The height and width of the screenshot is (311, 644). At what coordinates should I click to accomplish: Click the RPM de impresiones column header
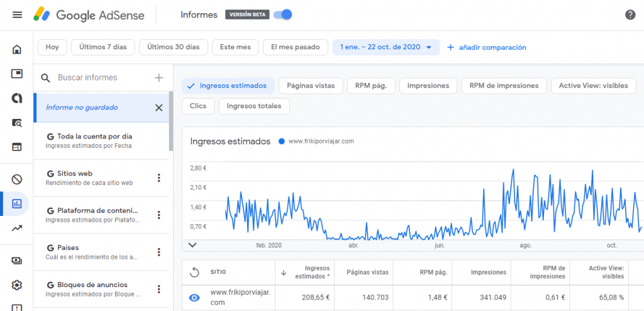[548, 273]
